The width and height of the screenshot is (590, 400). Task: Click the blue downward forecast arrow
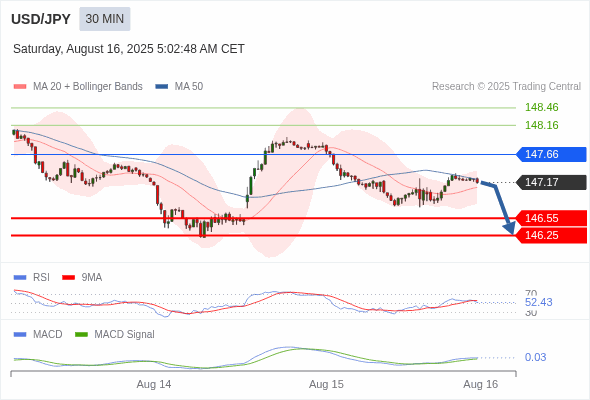pos(499,207)
